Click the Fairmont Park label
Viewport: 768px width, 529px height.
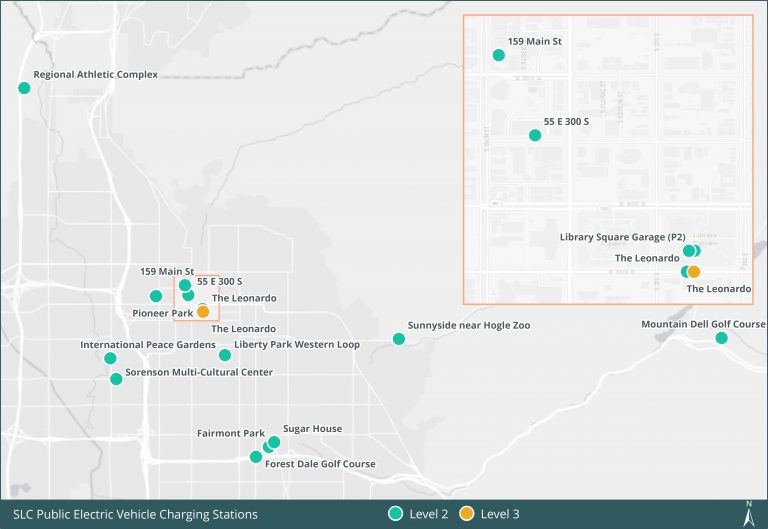[x=231, y=433]
